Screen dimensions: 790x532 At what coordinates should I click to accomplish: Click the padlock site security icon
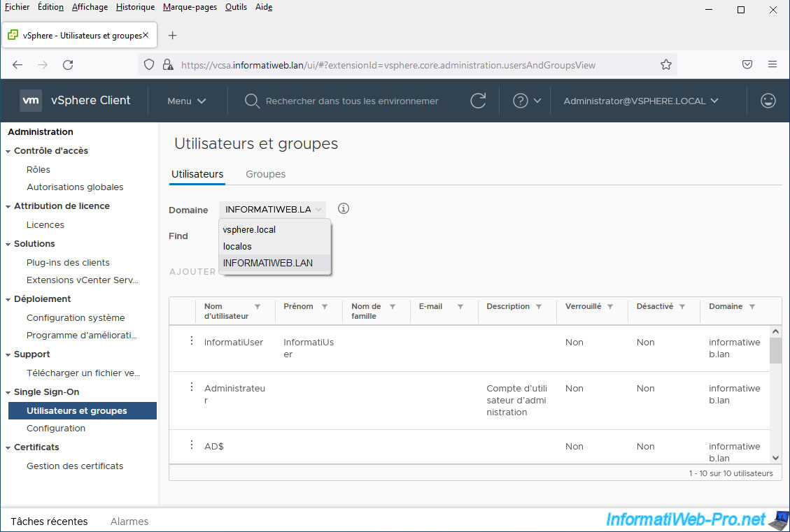(x=168, y=65)
